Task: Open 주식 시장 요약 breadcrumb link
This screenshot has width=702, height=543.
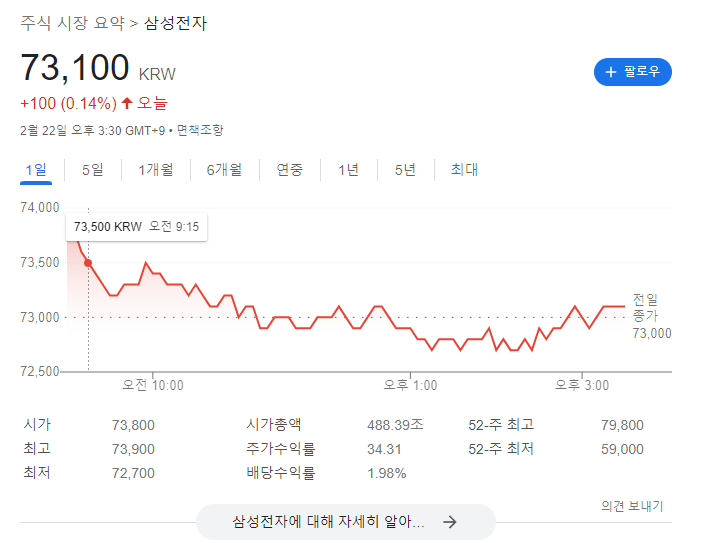Action: pos(72,23)
